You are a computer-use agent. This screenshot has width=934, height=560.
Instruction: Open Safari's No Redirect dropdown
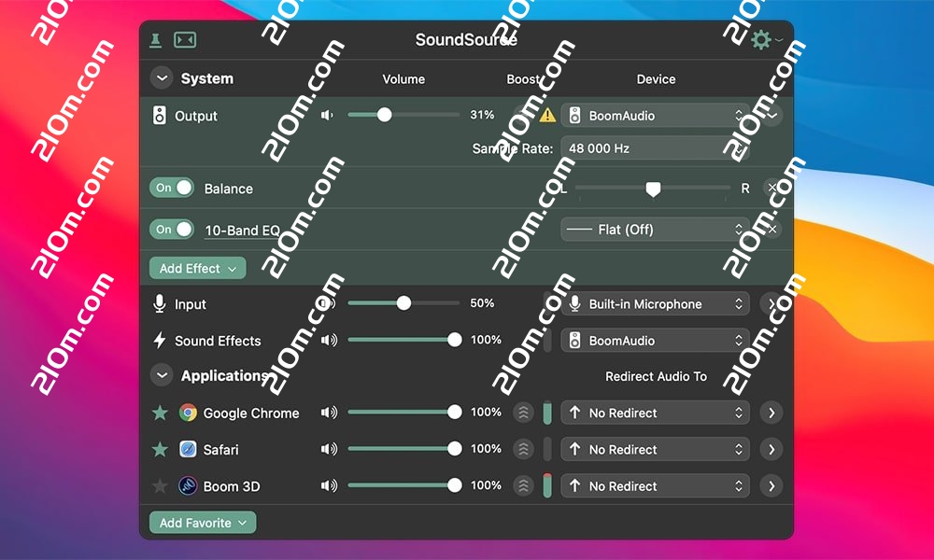(655, 450)
